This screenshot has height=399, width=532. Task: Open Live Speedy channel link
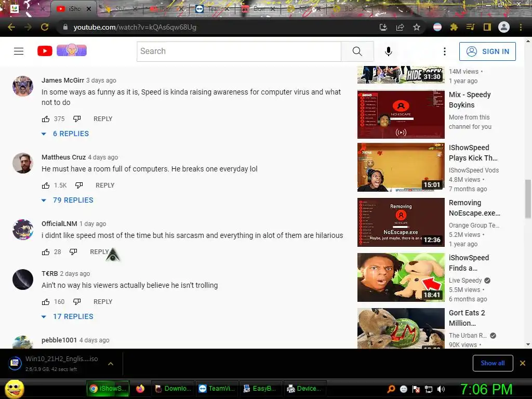[465, 280]
